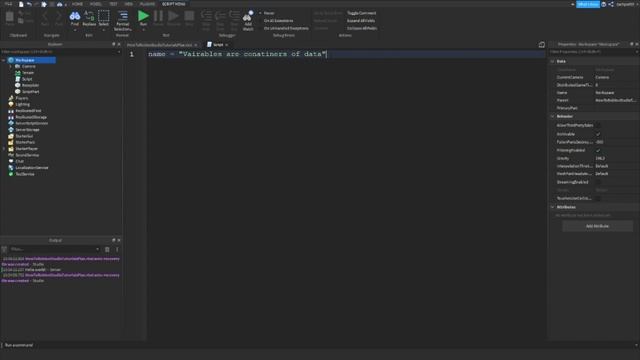Expand the Camera tree node arrow
Viewport: 640px width, 360px height.
coord(11,66)
